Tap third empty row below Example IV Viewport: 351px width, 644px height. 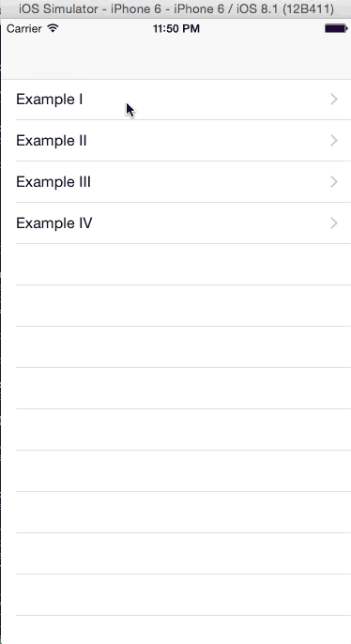coord(175,347)
